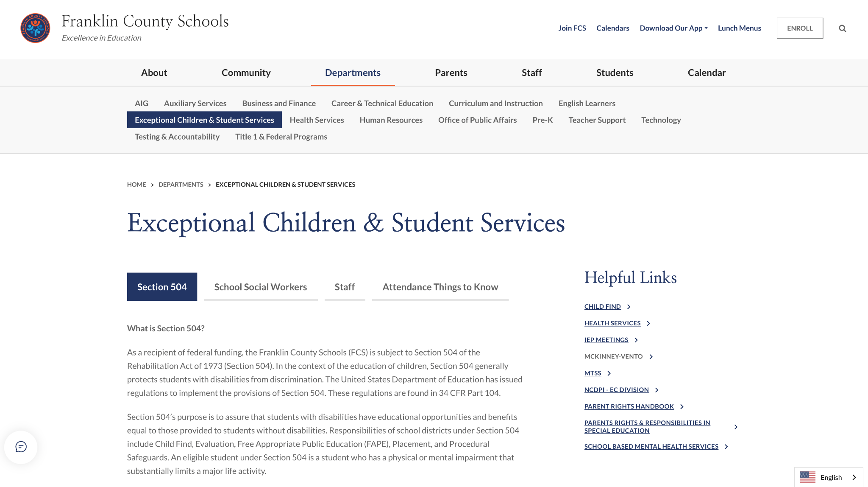The width and height of the screenshot is (868, 487).
Task: Open the Calendars top link
Action: click(x=613, y=28)
